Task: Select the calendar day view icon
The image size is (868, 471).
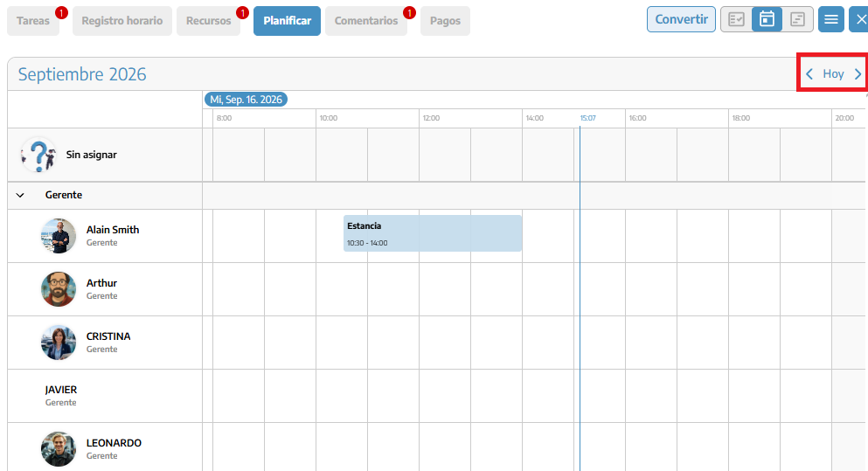Action: (x=767, y=19)
